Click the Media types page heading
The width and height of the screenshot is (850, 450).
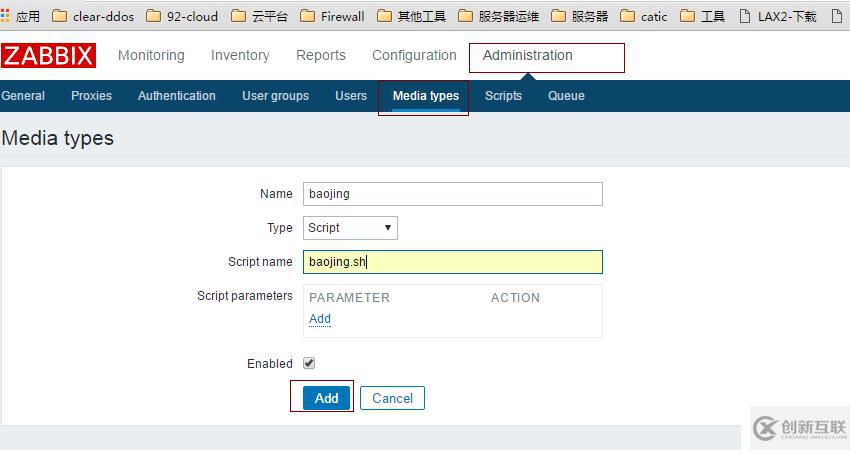pyautogui.click(x=57, y=138)
